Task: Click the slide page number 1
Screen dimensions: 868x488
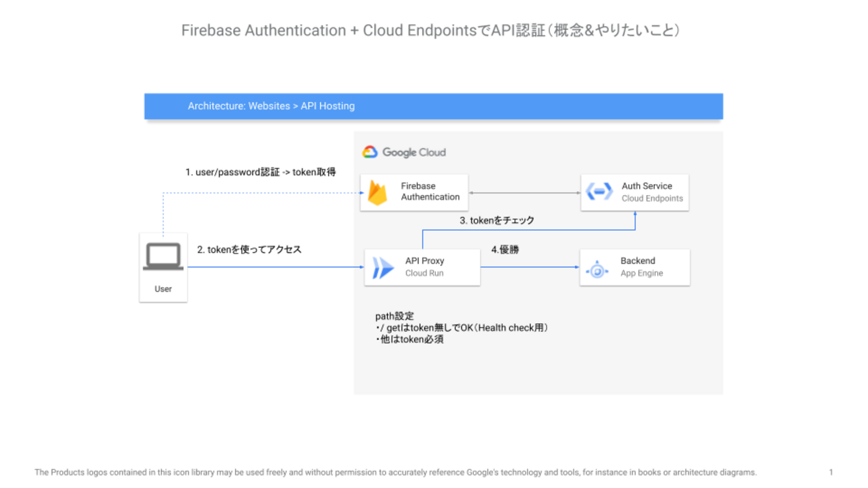Action: tap(831, 473)
